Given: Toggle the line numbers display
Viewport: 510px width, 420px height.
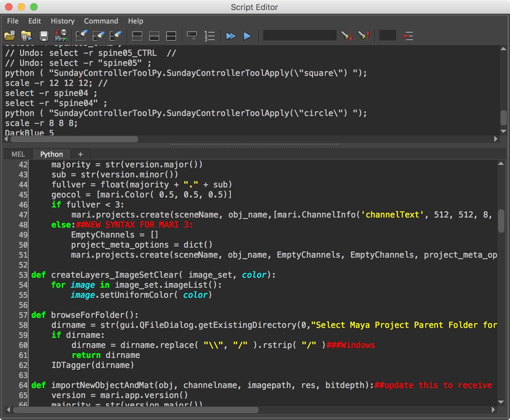Looking at the screenshot, I should point(210,36).
